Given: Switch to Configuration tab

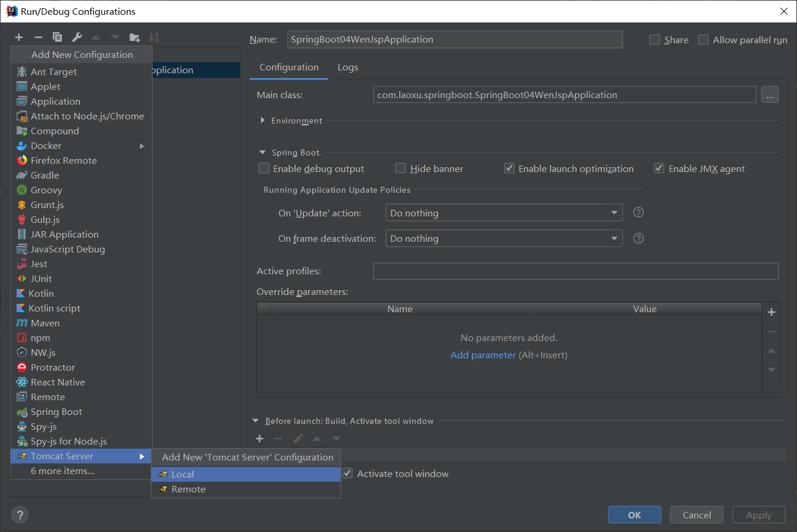Looking at the screenshot, I should pos(289,67).
